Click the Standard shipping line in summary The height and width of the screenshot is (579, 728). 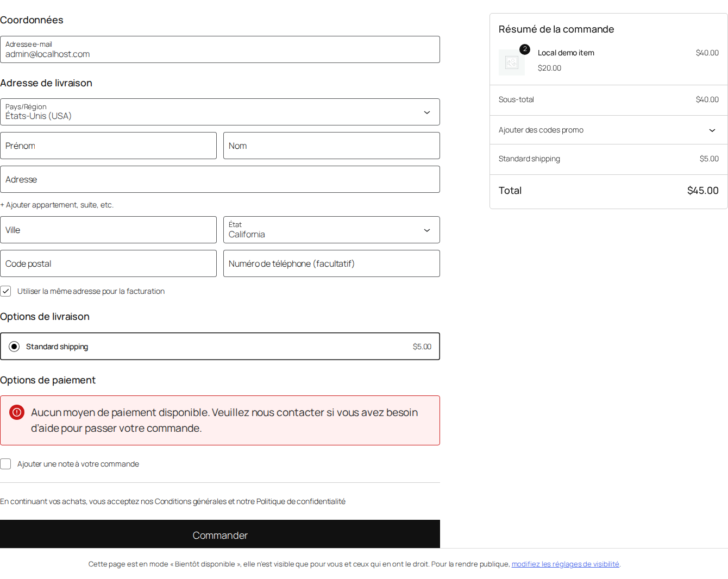[608, 159]
